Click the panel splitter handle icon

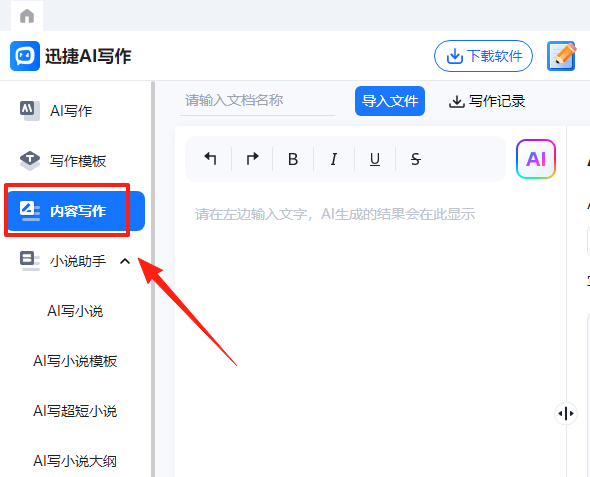click(566, 413)
